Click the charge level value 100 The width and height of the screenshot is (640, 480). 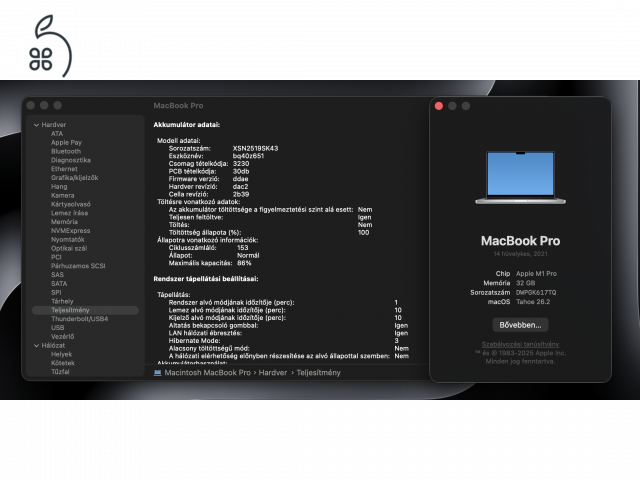[x=363, y=233]
